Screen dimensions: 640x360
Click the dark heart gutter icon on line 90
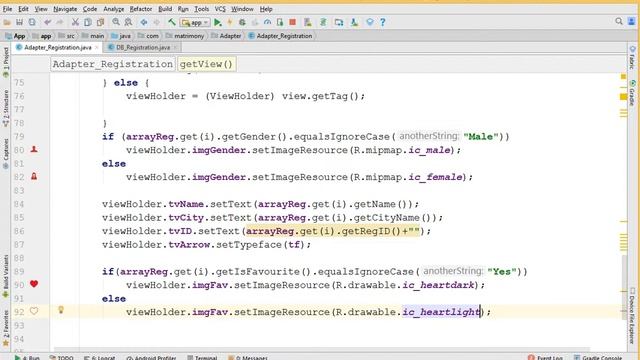[34, 284]
